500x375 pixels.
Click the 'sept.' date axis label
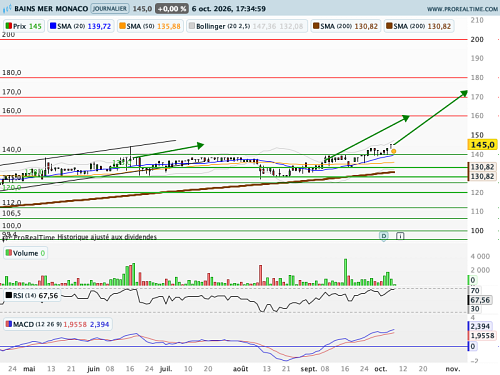click(x=308, y=369)
